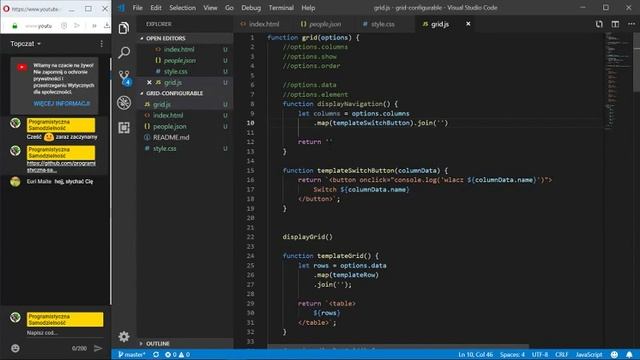This screenshot has height=360, width=640.
Task: Click the download icon in browser address bar
Action: [x=107, y=26]
